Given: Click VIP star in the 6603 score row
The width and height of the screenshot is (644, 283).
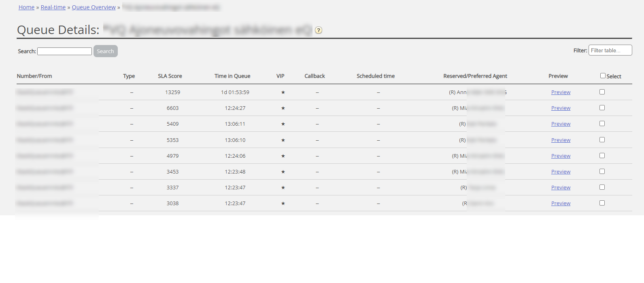Looking at the screenshot, I should (x=283, y=108).
